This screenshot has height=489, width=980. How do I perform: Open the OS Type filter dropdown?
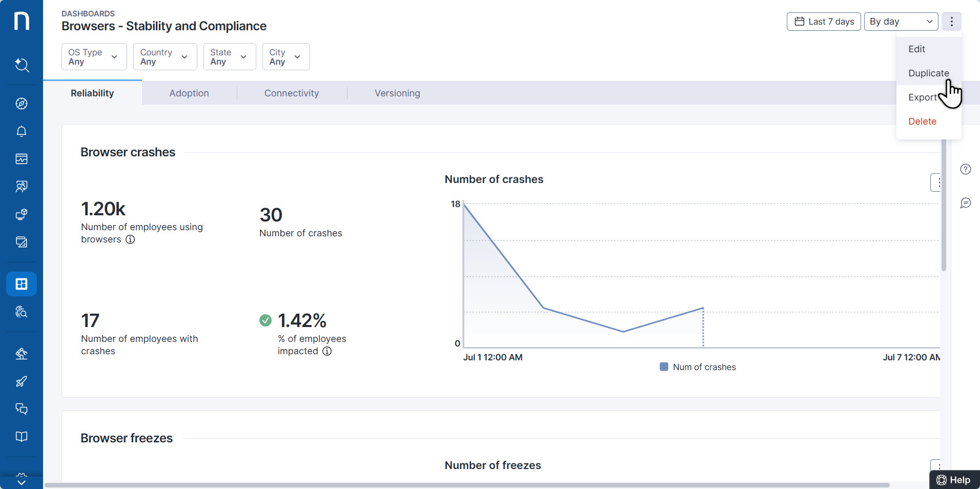94,56
